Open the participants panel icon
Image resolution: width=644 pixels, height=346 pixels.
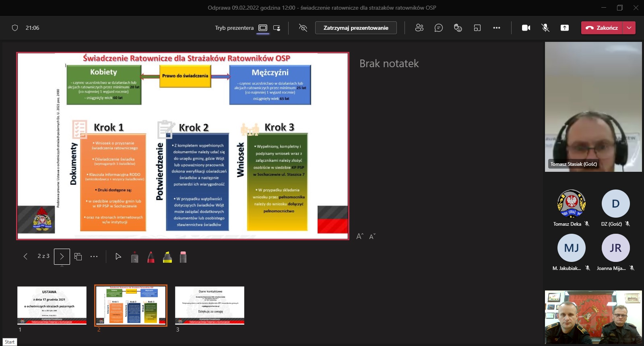(x=419, y=28)
